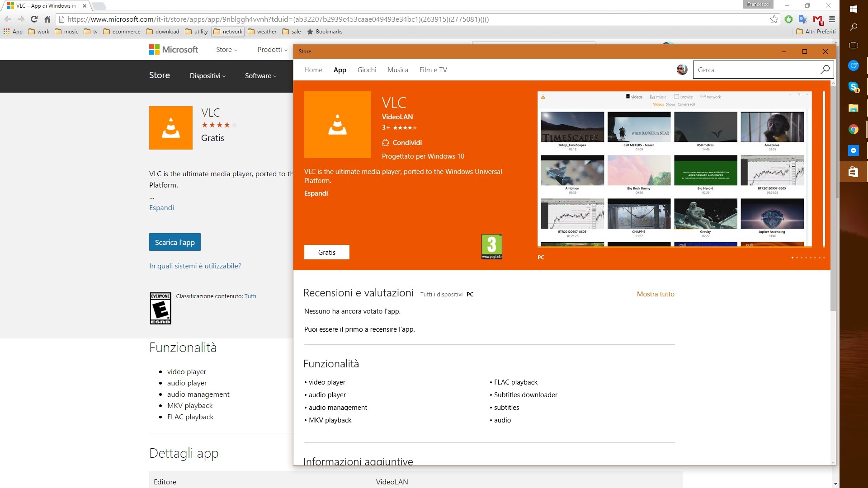The width and height of the screenshot is (868, 488).
Task: Open the user account avatar in the Store
Action: [681, 70]
